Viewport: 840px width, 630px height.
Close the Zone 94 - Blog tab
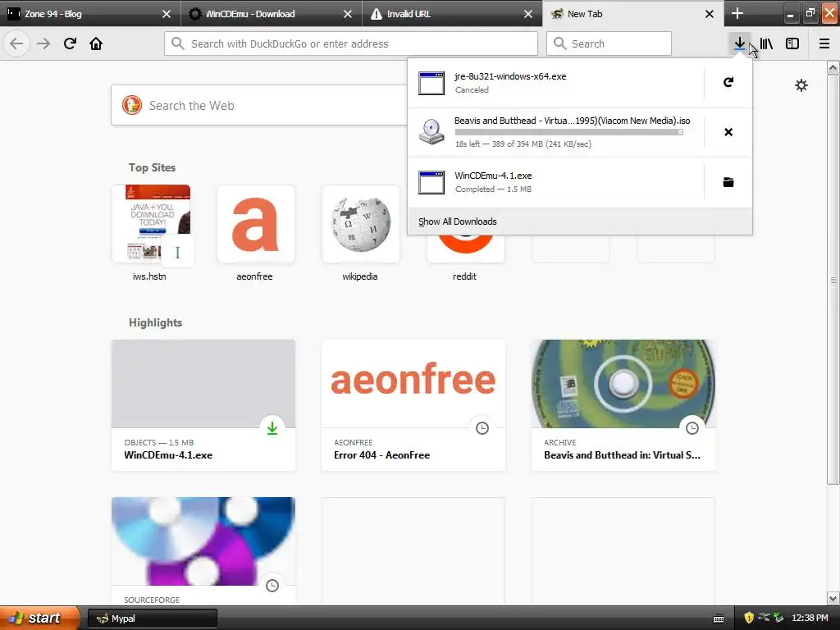[167, 14]
